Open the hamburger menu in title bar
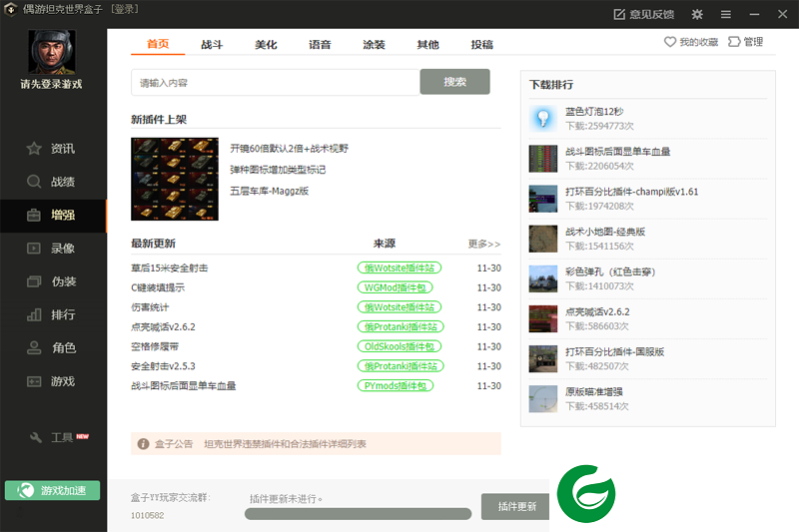This screenshot has width=799, height=532. (726, 14)
